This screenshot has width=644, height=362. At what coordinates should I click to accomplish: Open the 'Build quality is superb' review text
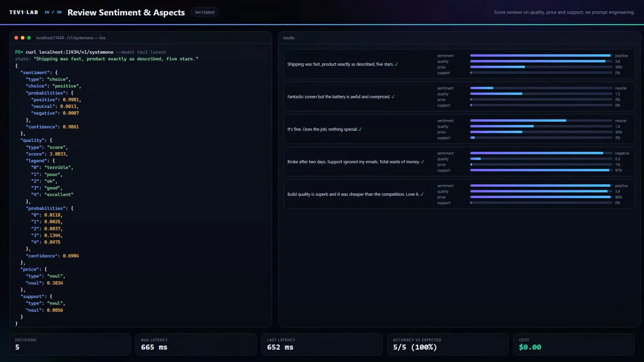click(x=353, y=194)
